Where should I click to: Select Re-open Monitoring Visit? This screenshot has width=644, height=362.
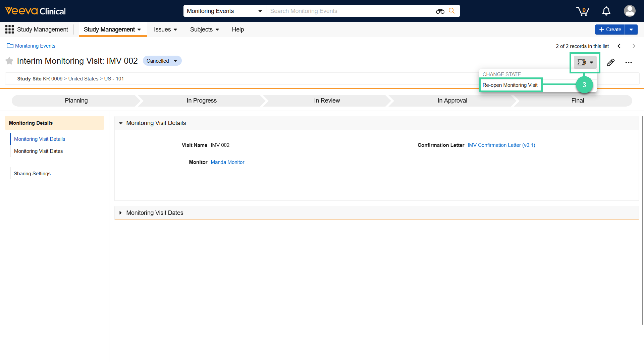point(510,85)
